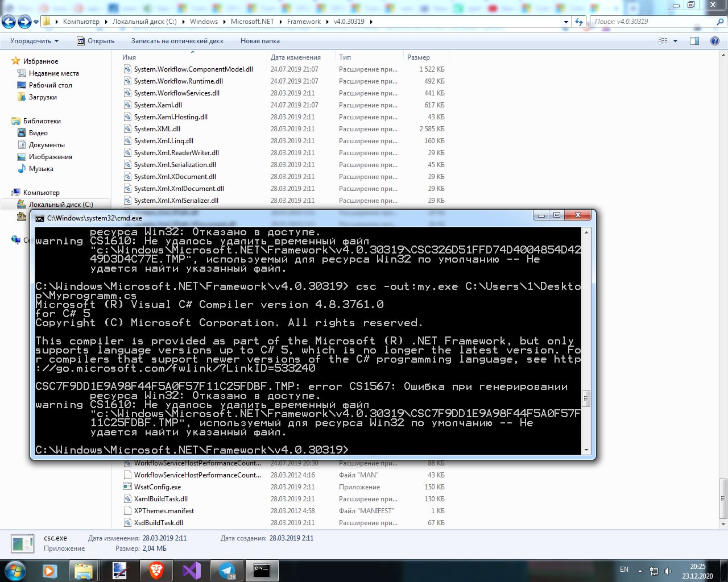
Task: Open Telegram from taskbar
Action: [227, 571]
